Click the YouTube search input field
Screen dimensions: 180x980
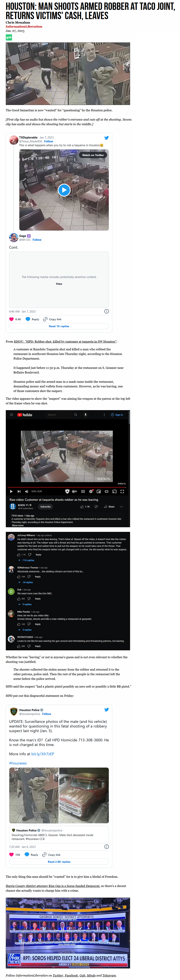[x=58, y=415]
